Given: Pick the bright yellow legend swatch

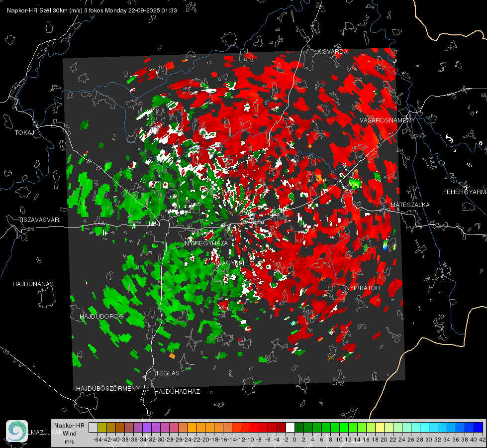Looking at the screenshot, I should (x=380, y=427).
